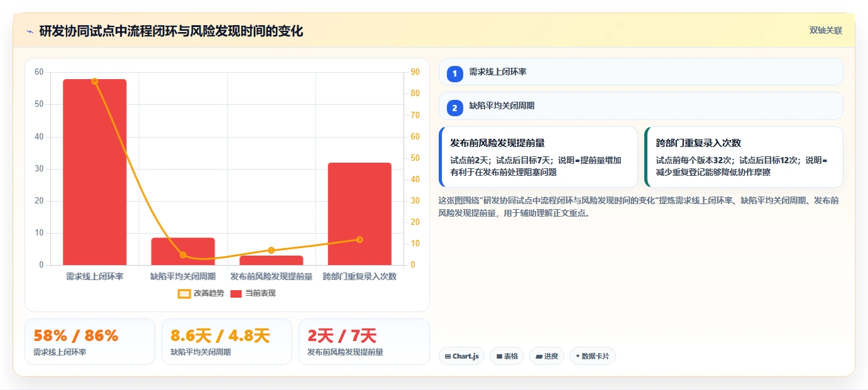Click the lightning icon beside the title
Viewport: 868px width, 390px height.
[30, 31]
